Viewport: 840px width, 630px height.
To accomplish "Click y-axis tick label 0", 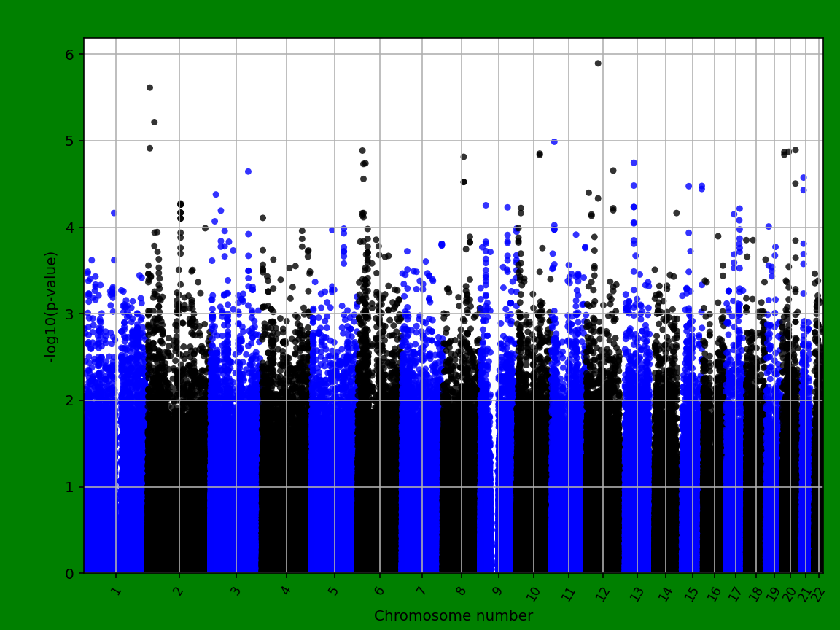I will (x=69, y=574).
